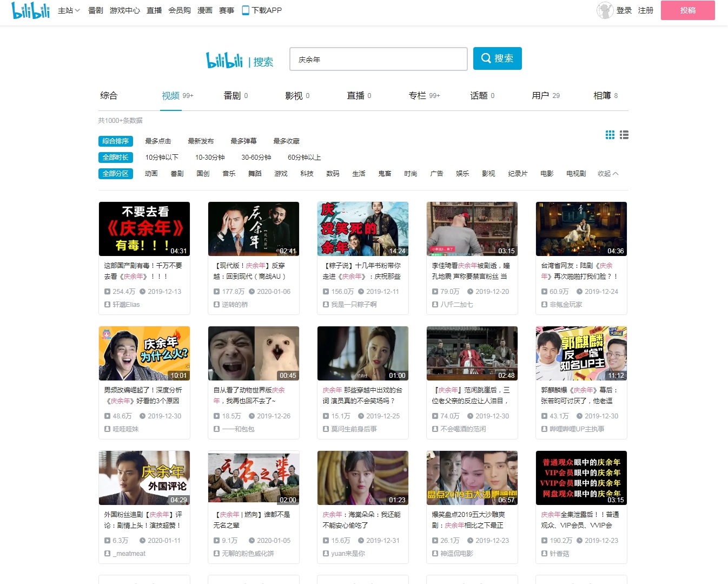Click the magnifier 搜索 button
Image resolution: width=728 pixels, height=584 pixels.
click(498, 58)
